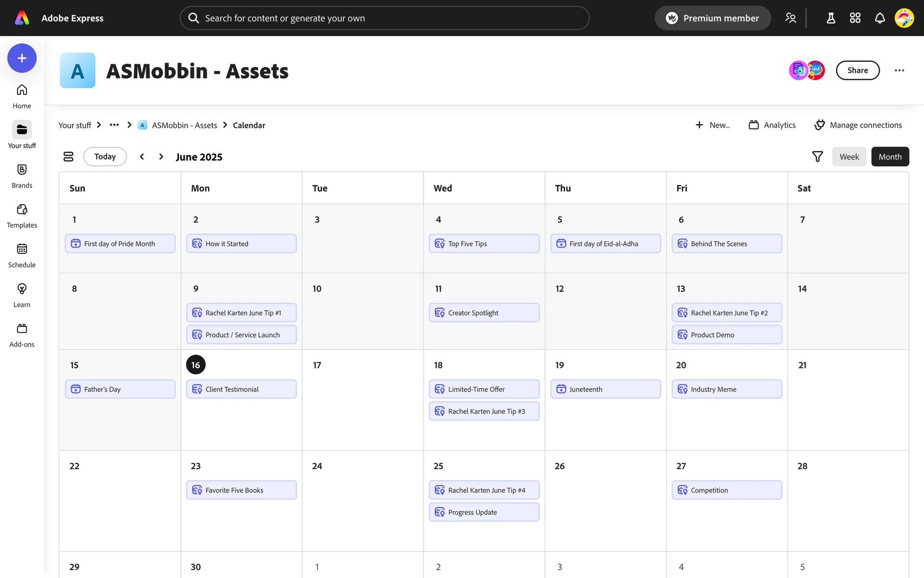Open Analytics
Screen dimensions: 924x578
coord(772,125)
